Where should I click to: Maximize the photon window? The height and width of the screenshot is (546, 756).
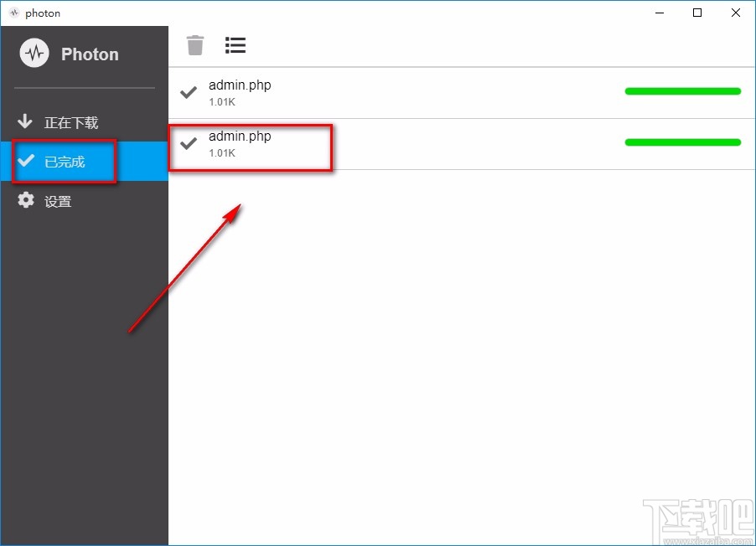coord(697,13)
